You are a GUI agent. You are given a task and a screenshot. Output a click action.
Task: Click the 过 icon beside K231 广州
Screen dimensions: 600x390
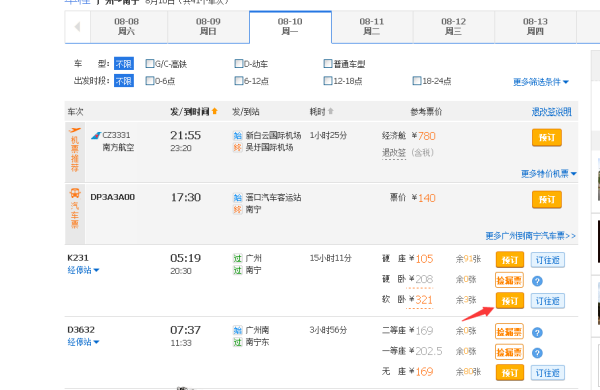point(238,258)
